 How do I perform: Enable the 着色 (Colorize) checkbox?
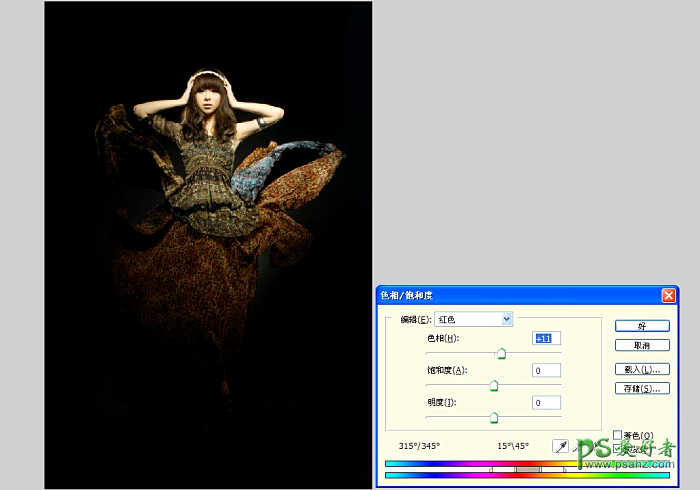click(x=617, y=435)
